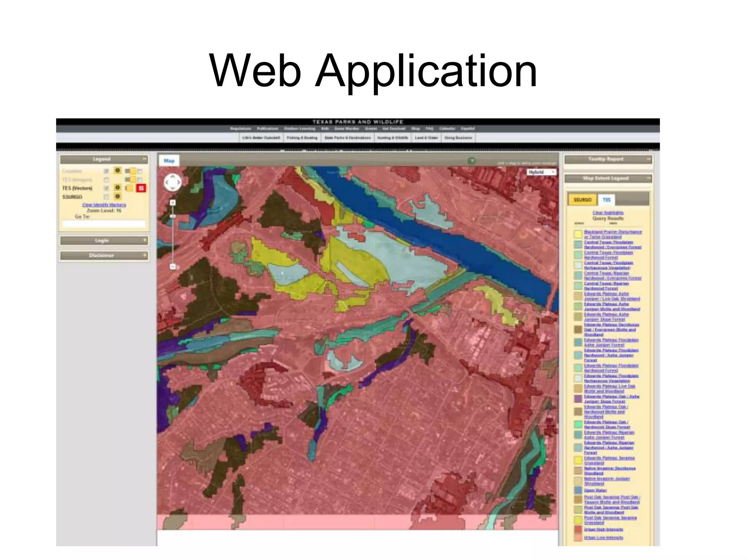Pan the map right with the pan control arrow
This screenshot has height=560, width=747.
pyautogui.click(x=178, y=182)
